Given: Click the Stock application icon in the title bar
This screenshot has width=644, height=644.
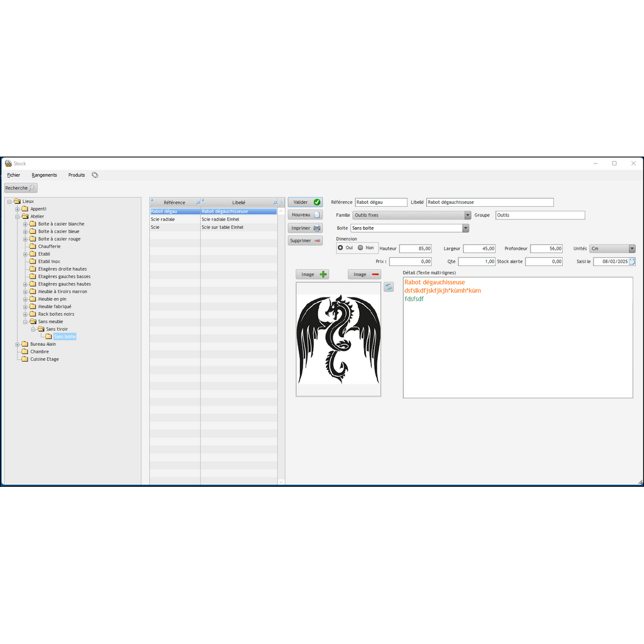Looking at the screenshot, I should tap(8, 164).
